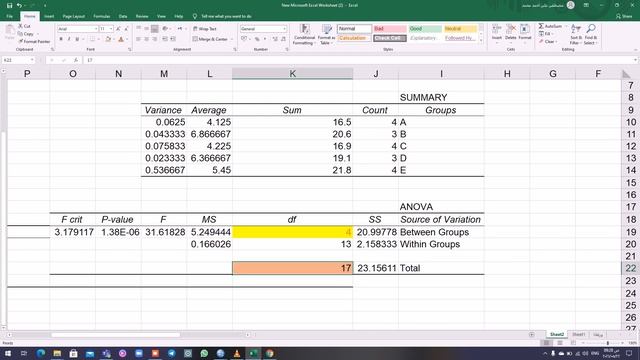Add a new sheet with the plus button
Image resolution: width=640 pixels, height=360 pixels.
(x=531, y=334)
